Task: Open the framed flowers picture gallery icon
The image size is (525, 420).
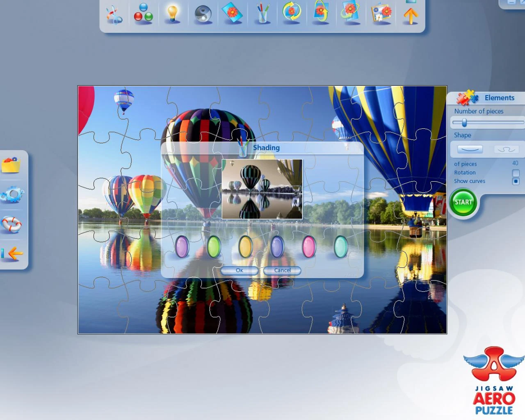Action: [x=381, y=13]
